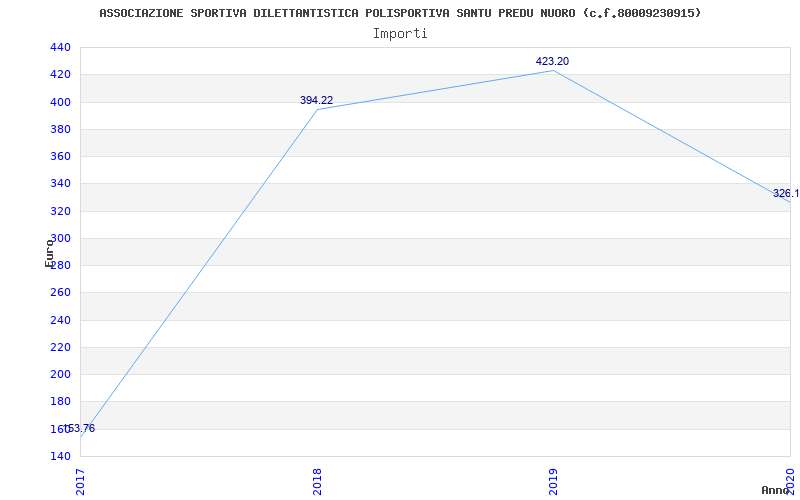Click the 220 y-axis tick label
Screen dimensions: 800x500
point(60,347)
